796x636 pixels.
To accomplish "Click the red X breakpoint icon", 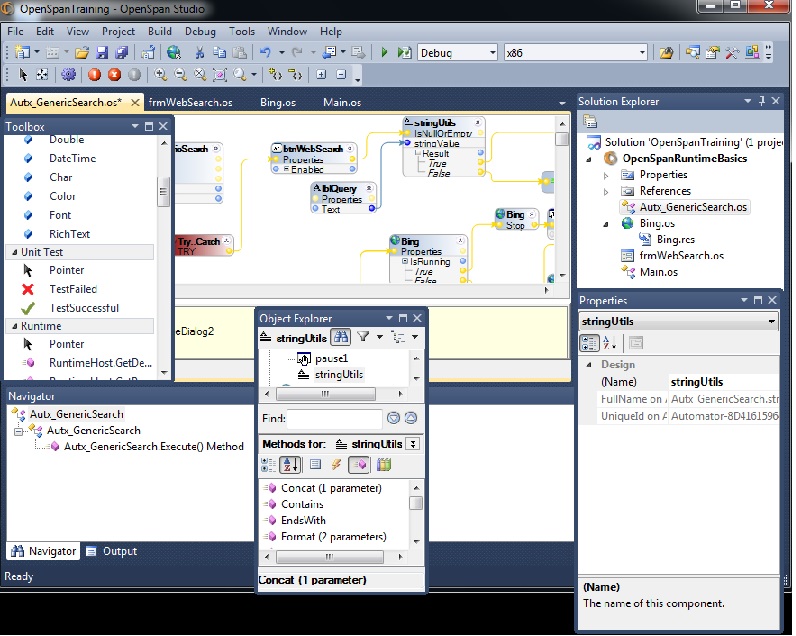I will coord(115,75).
